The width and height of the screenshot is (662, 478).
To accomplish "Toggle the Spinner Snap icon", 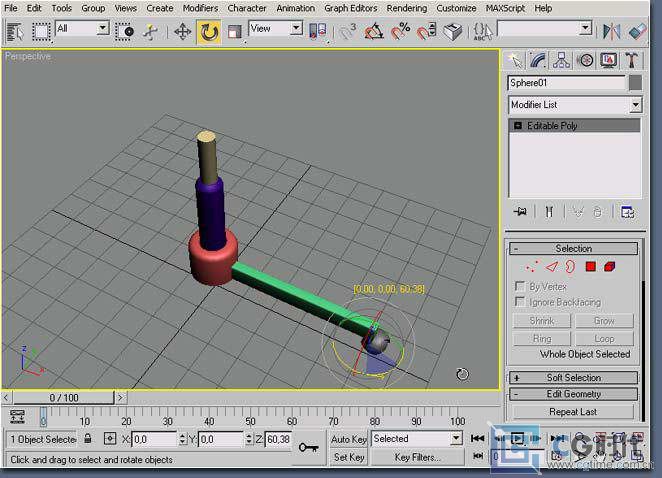I will coord(426,32).
